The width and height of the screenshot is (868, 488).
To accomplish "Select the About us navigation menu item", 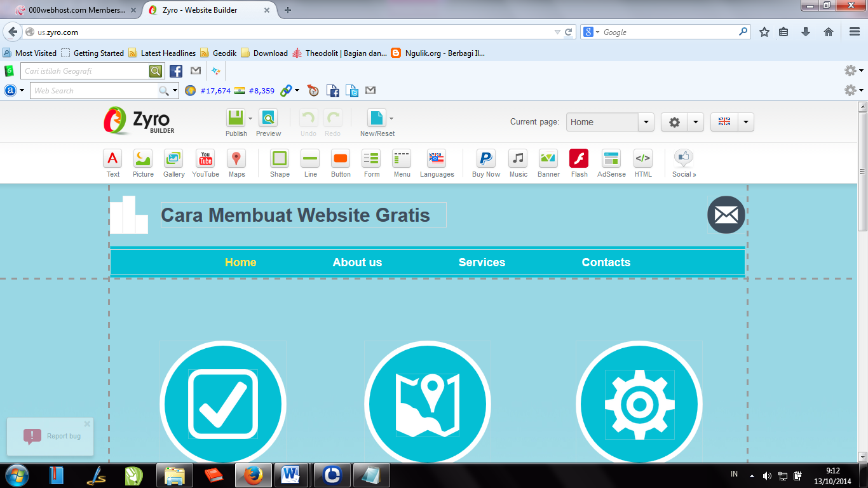I will pos(356,262).
